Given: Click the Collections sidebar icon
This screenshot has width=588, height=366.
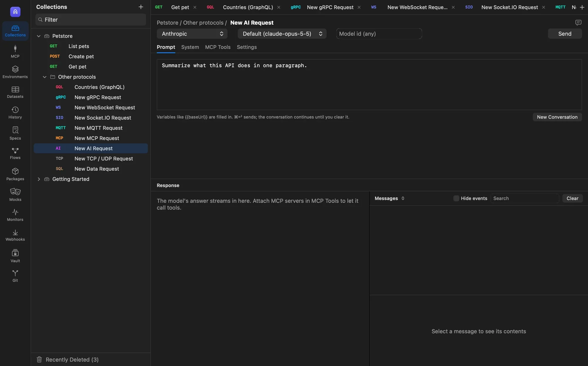Looking at the screenshot, I should (15, 31).
